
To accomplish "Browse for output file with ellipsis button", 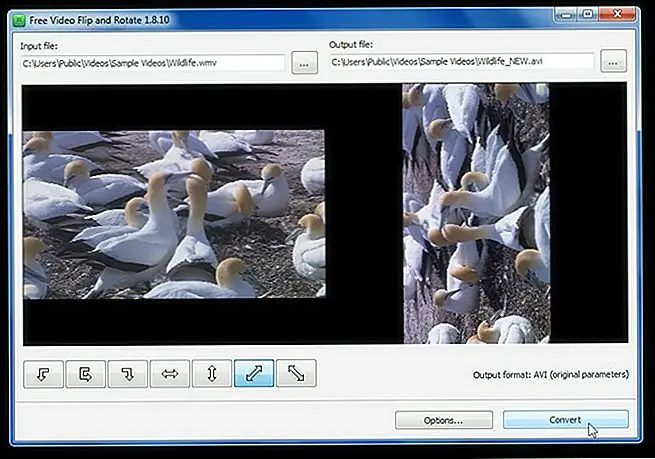I will point(614,63).
